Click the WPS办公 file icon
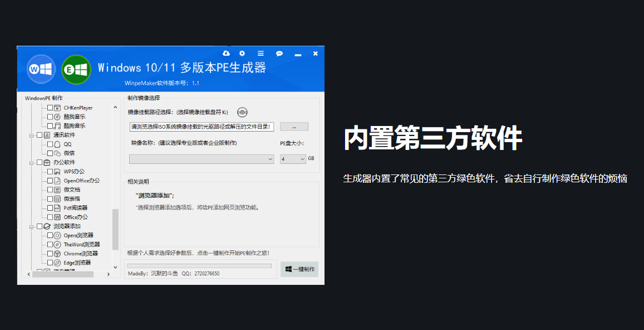Image resolution: width=644 pixels, height=330 pixels. (x=57, y=172)
